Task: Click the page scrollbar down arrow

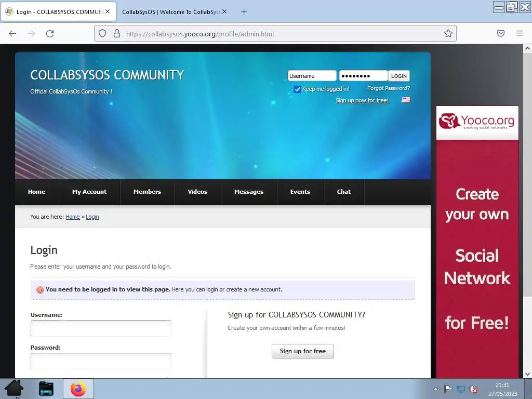Action: (527, 374)
